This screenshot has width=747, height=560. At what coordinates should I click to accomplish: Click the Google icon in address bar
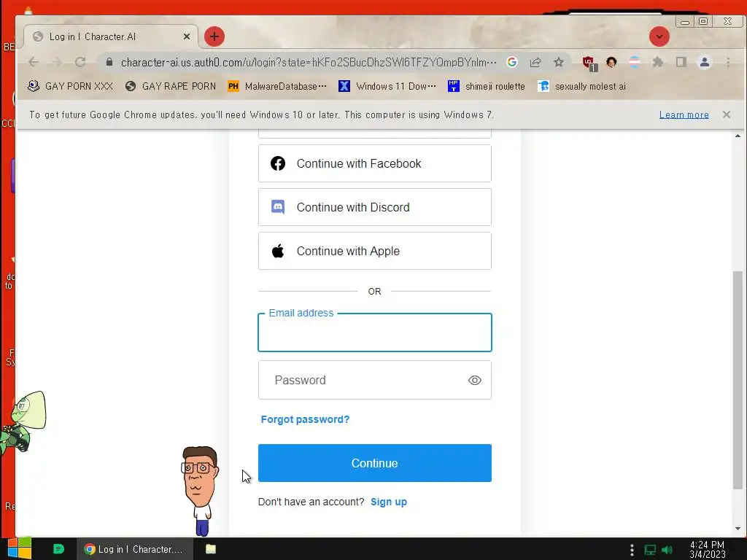(x=512, y=62)
